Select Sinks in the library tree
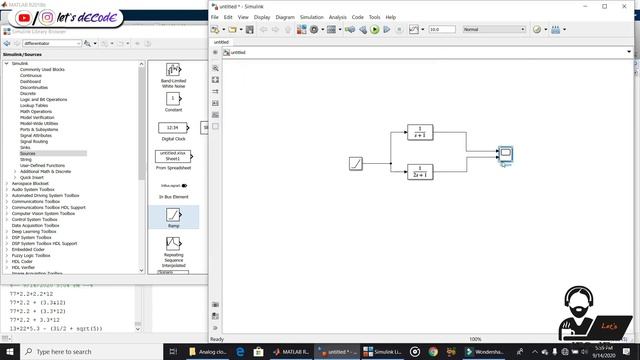The height and width of the screenshot is (360, 640). (x=25, y=147)
